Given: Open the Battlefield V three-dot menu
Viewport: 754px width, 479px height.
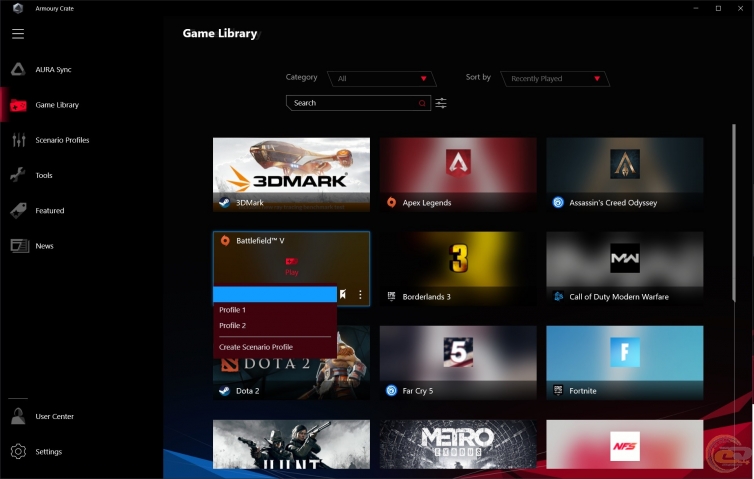Looking at the screenshot, I should click(x=360, y=294).
